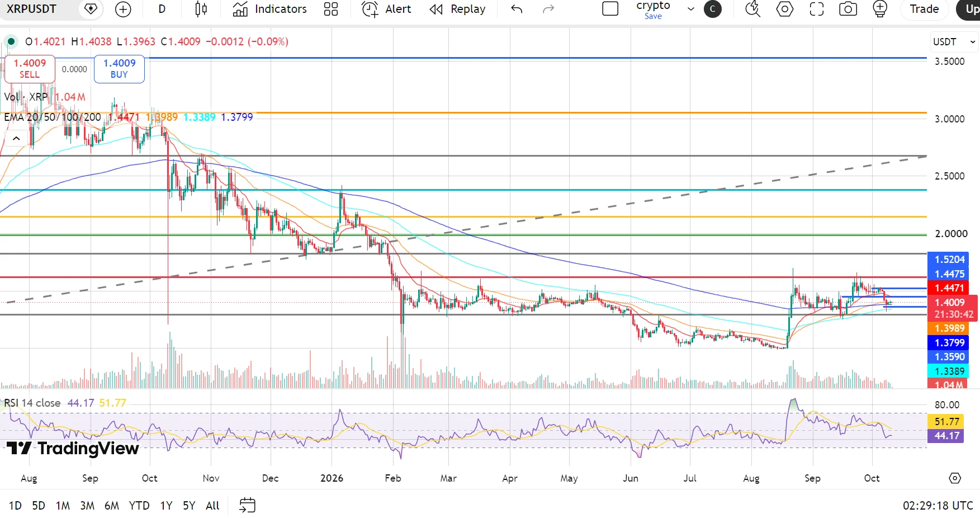
Task: Click the Trade button
Action: [x=925, y=9]
